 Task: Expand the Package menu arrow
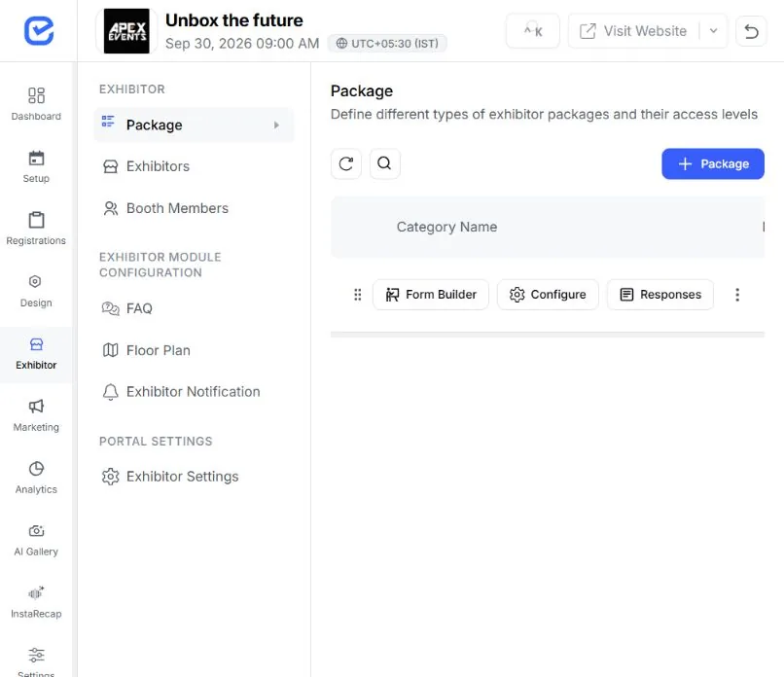tap(276, 125)
